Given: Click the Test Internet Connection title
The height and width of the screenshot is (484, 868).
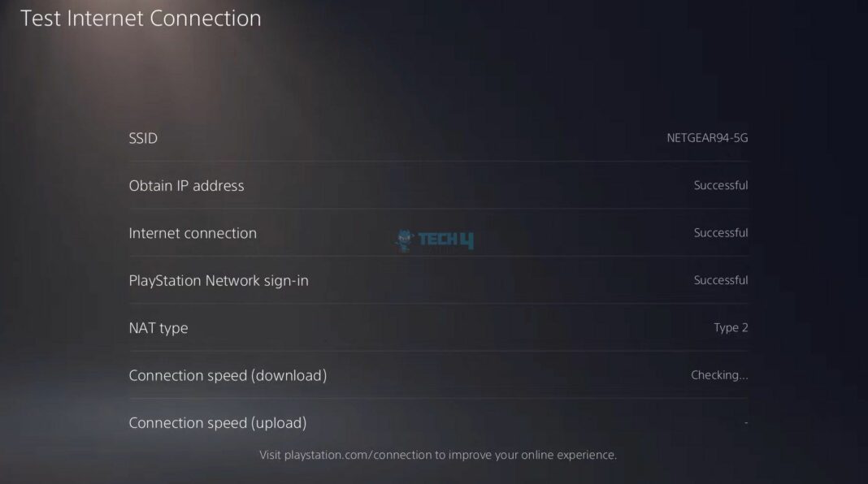Looking at the screenshot, I should (141, 18).
